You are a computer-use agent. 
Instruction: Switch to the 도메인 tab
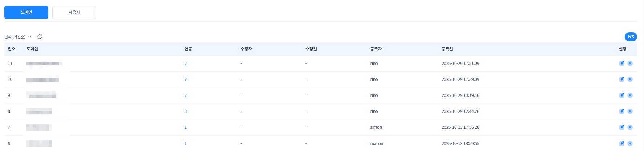click(x=26, y=12)
